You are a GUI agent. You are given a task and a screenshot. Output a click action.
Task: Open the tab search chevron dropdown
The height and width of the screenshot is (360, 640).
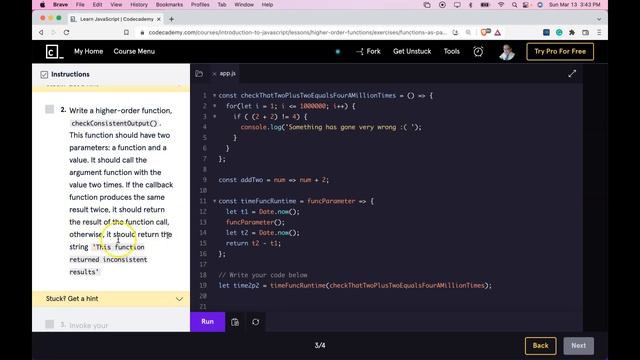click(x=599, y=19)
